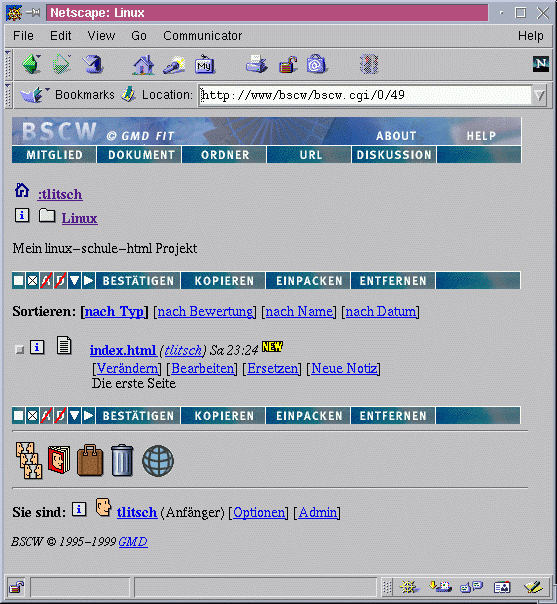This screenshot has width=557, height=604.
Task: Open Address Book from component bar
Action: (502, 587)
